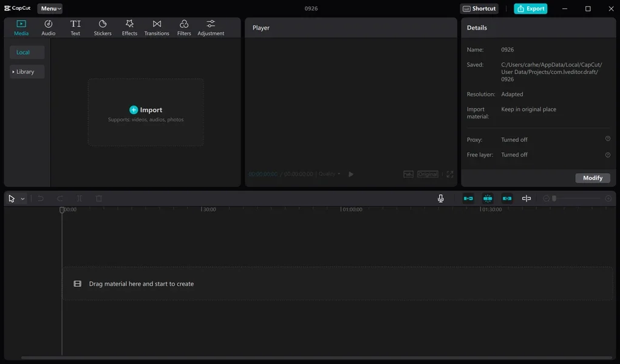Select the record voiceover microphone icon
The height and width of the screenshot is (364, 620).
tap(440, 198)
